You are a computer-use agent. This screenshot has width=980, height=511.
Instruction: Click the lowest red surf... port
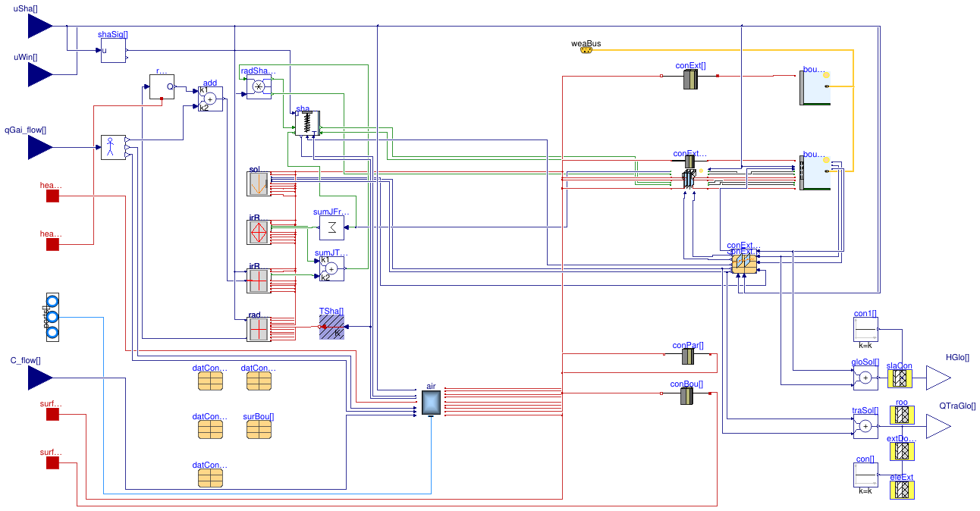pos(52,463)
